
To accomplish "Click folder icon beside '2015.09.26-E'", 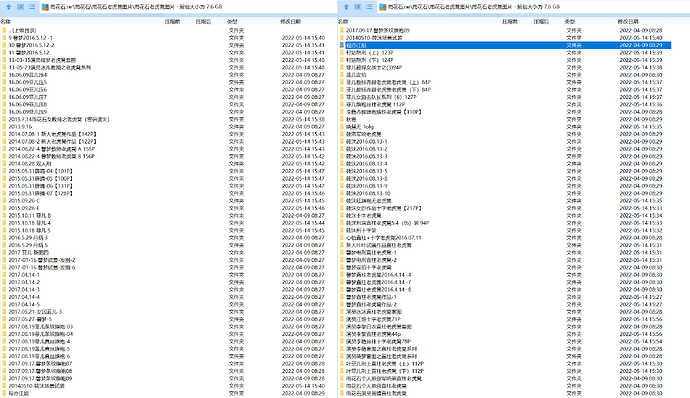I will point(4,208).
